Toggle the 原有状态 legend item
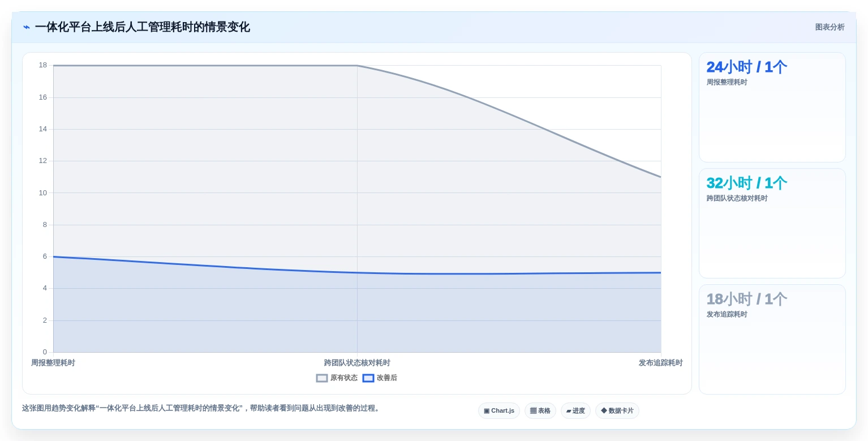Screen dimensions: 868x441 tap(337, 378)
